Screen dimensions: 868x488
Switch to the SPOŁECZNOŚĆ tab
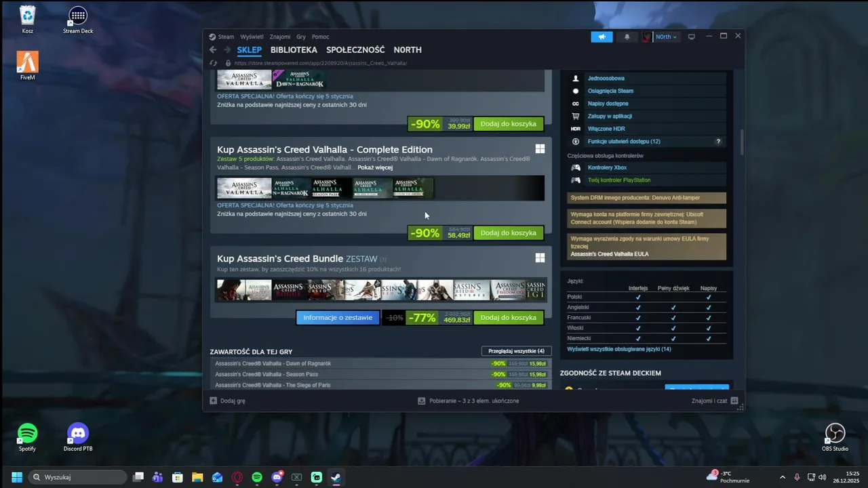pyautogui.click(x=355, y=49)
